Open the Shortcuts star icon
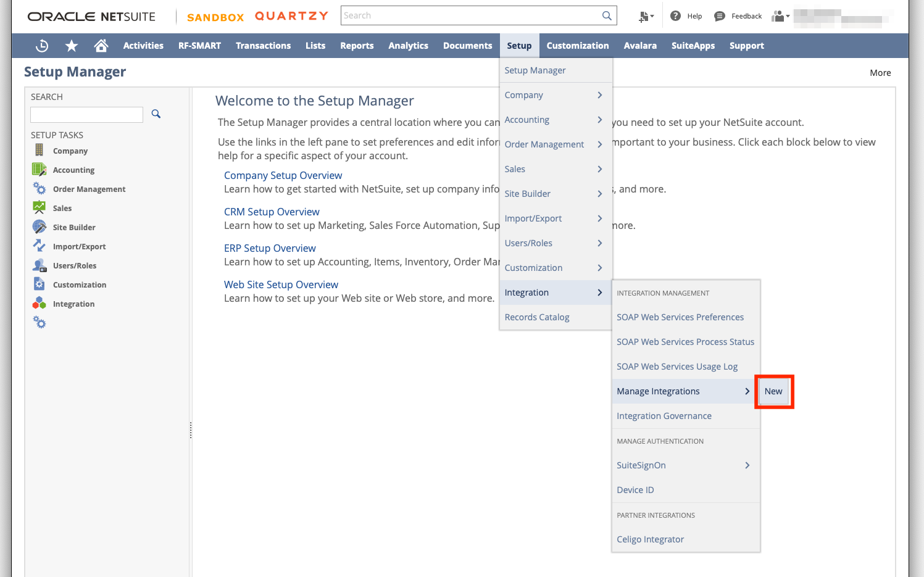Screen dimensions: 924x577 click(72, 46)
